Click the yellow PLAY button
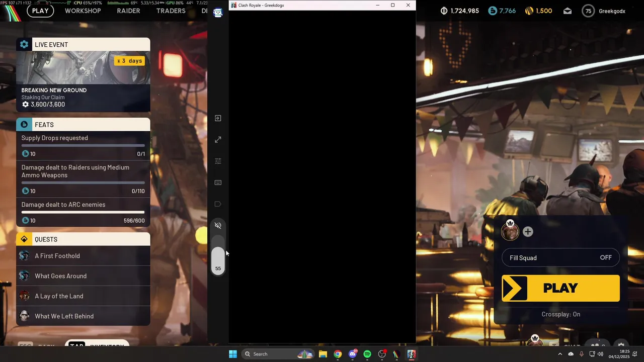644x362 pixels. coord(560,288)
